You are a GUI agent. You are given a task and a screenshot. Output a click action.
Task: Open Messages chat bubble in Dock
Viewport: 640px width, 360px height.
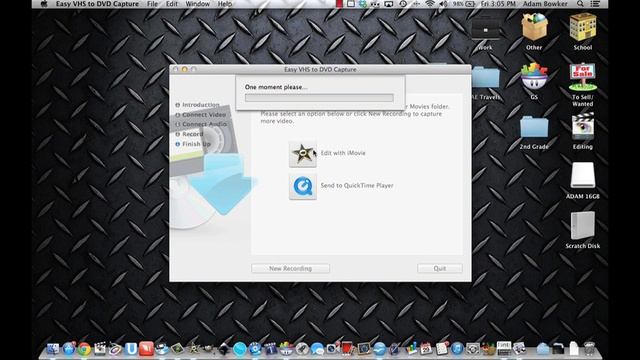317,349
